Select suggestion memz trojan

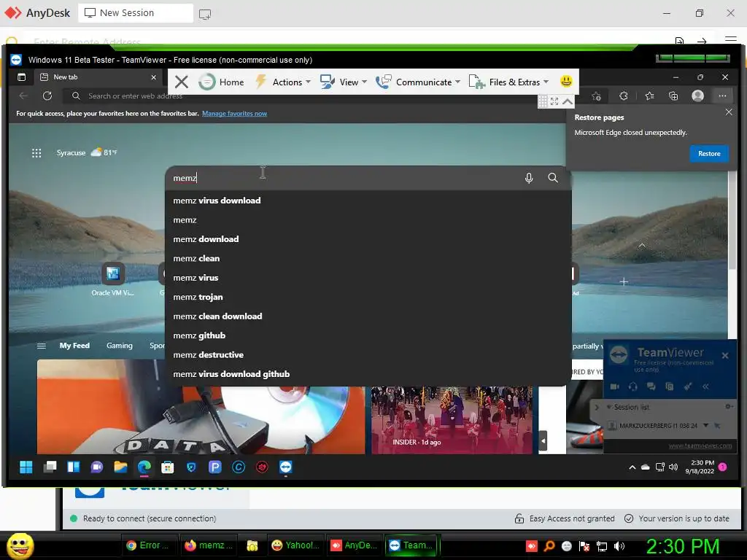point(368,297)
